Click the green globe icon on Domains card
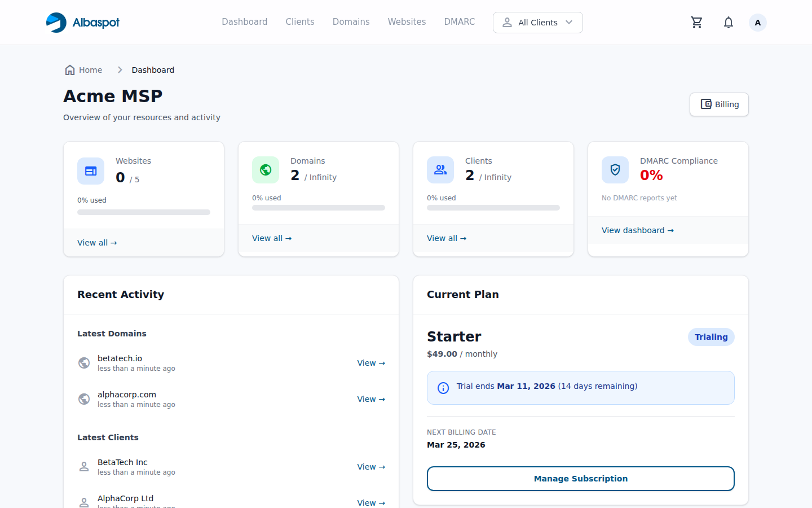Screen dimensions: 812x508 coord(266,170)
